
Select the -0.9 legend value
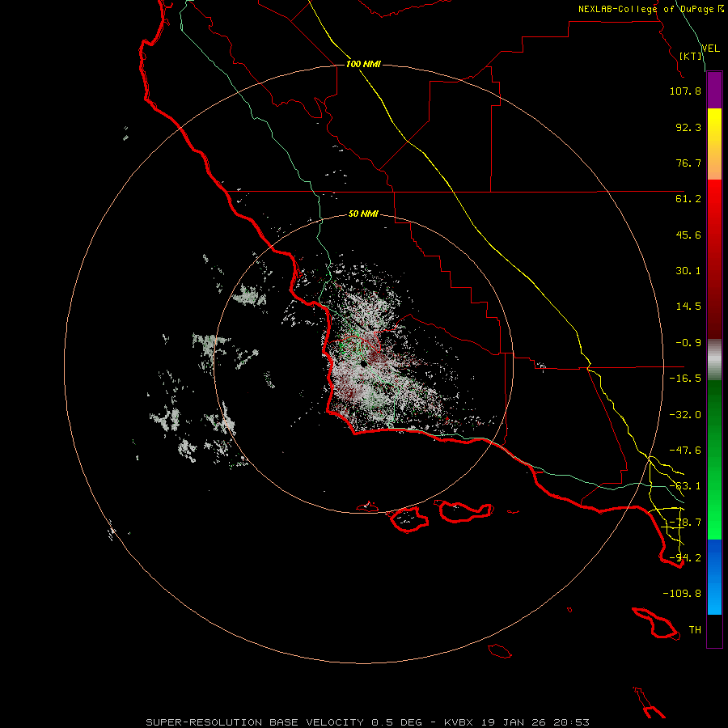pos(688,343)
